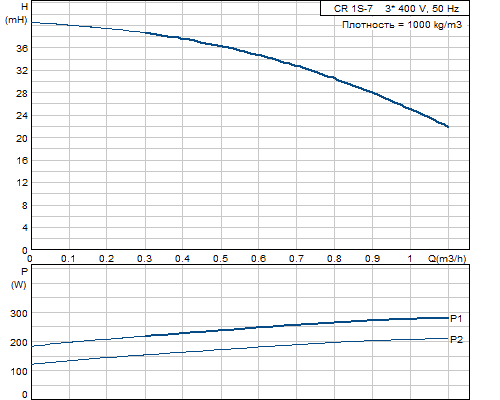Image resolution: width=500 pixels, height=400 pixels.
Task: Click the 28 value on head axis
Action: coord(22,94)
